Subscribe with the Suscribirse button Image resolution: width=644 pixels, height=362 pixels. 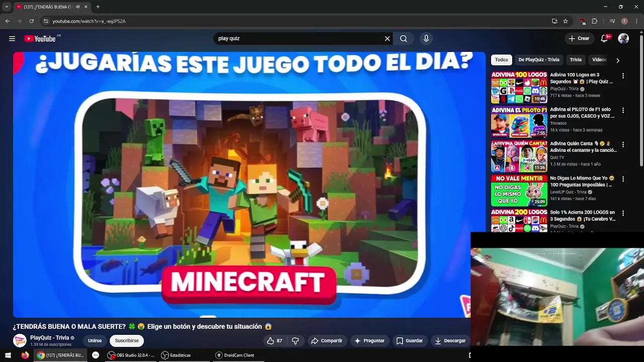click(x=127, y=341)
